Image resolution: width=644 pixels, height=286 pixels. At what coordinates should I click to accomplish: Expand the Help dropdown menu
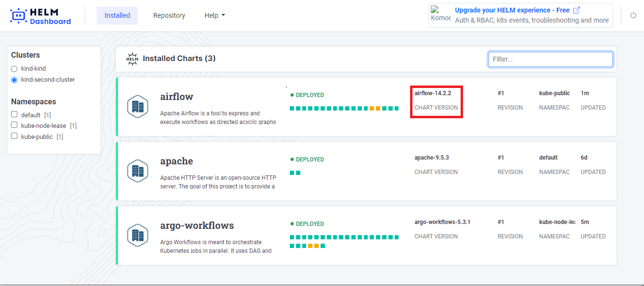pyautogui.click(x=215, y=15)
